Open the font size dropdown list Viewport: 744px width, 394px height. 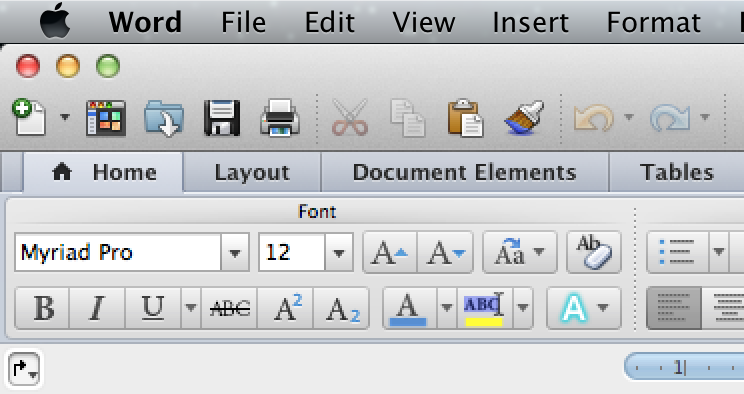tap(339, 253)
